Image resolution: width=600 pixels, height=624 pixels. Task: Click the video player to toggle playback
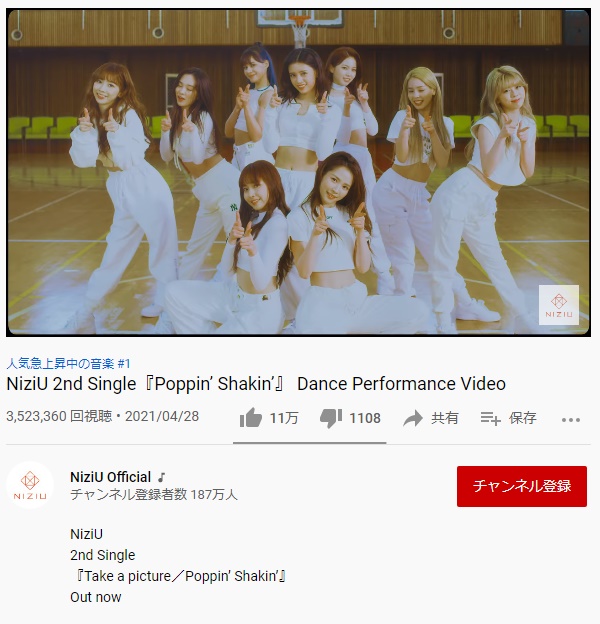(298, 172)
